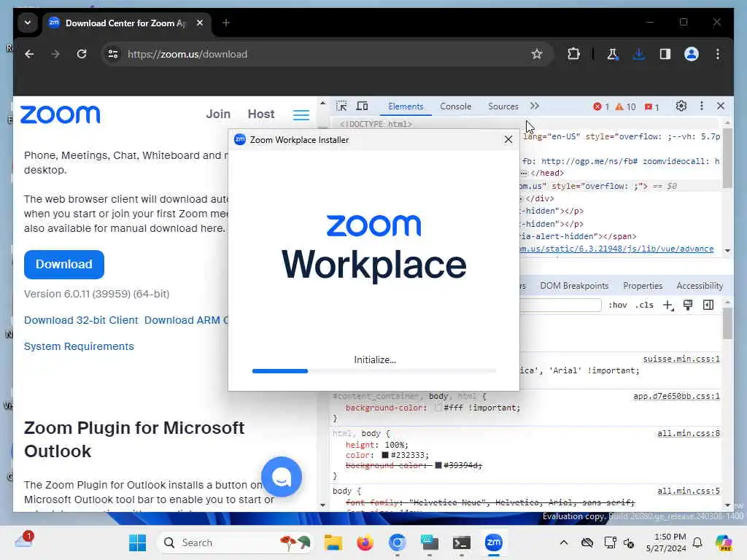Screen dimensions: 747x560
Task: Switch to the Sources tab
Action: click(503, 106)
